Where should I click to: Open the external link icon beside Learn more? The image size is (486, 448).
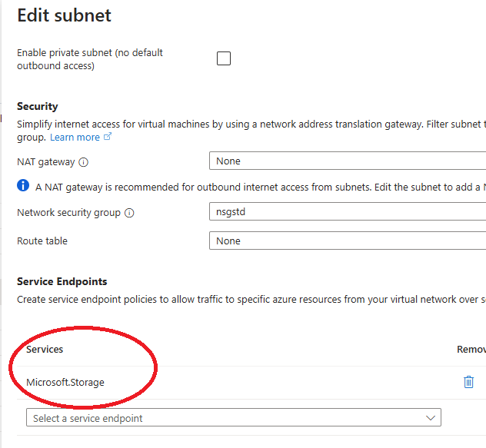107,136
